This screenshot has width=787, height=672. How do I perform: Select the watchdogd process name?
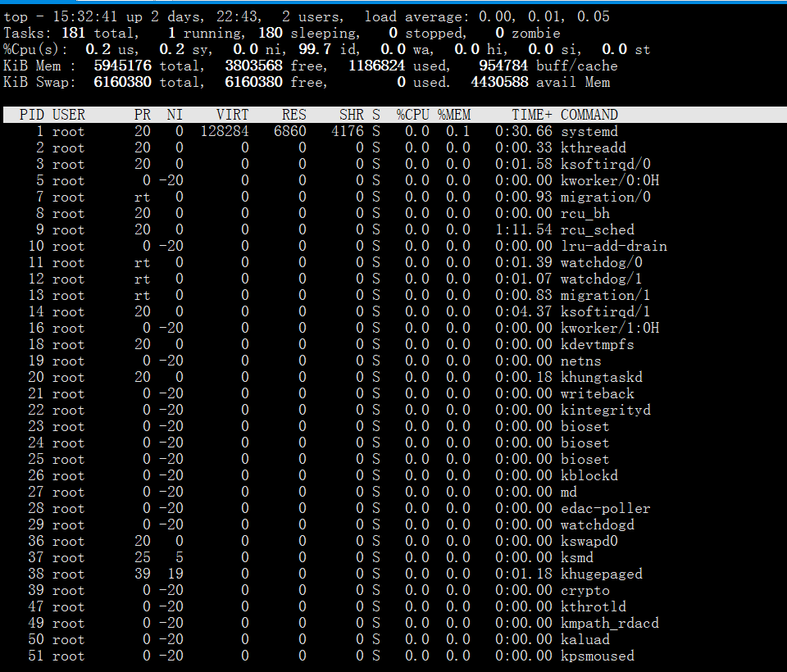pos(598,525)
